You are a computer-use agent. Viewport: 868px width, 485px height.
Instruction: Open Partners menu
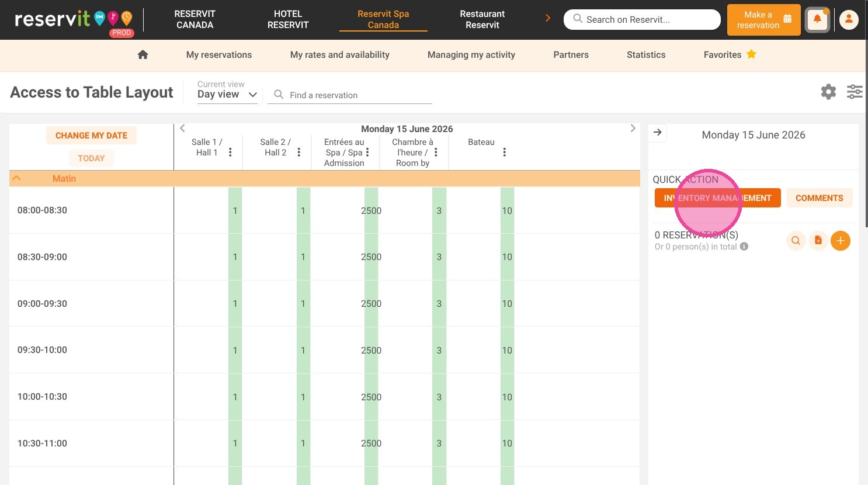[x=571, y=54]
